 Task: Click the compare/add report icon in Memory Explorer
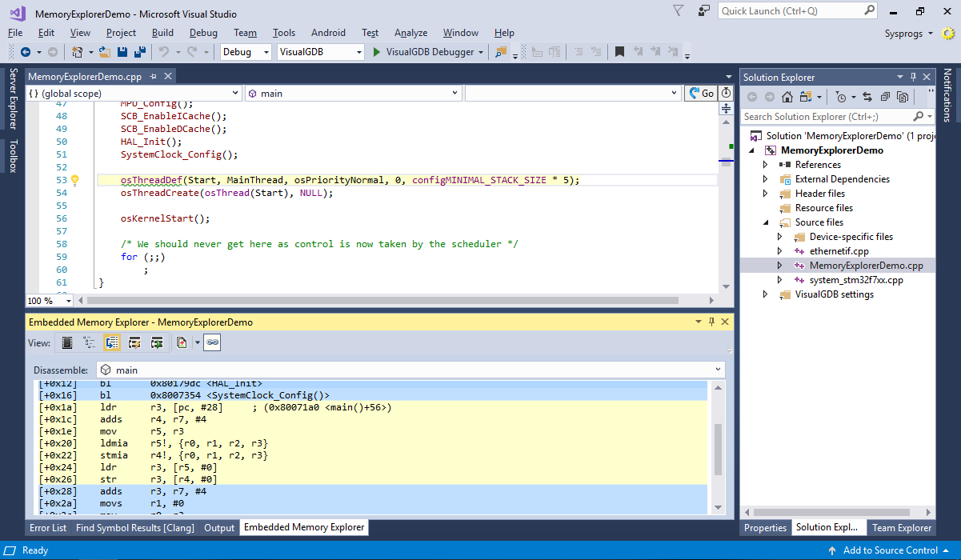[182, 342]
